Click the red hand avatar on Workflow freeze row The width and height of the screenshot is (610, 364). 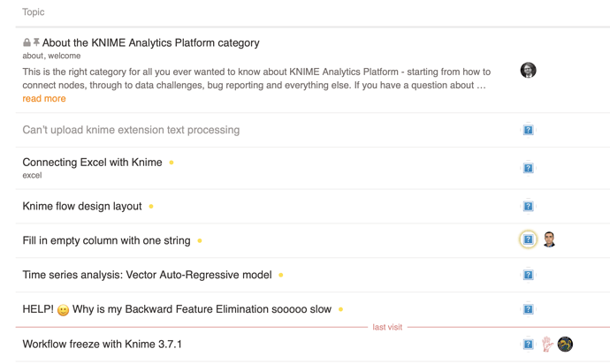pyautogui.click(x=547, y=345)
